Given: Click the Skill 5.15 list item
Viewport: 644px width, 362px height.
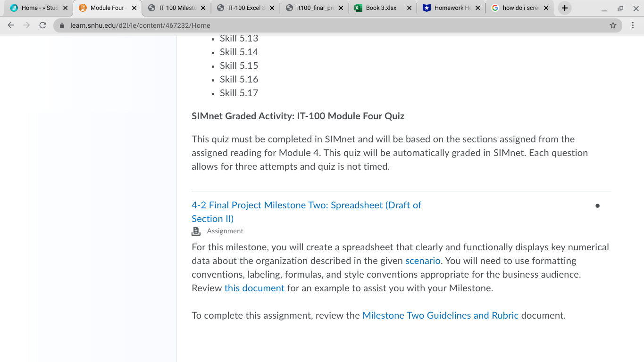Looking at the screenshot, I should tap(239, 66).
